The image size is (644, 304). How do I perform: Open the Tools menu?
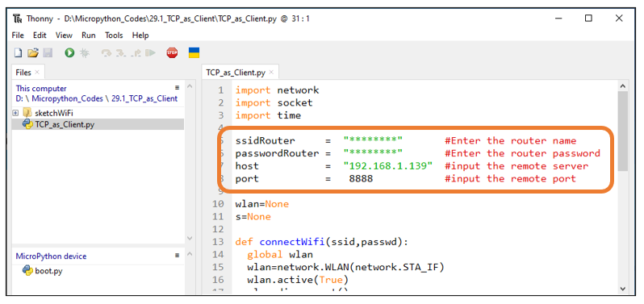(114, 35)
